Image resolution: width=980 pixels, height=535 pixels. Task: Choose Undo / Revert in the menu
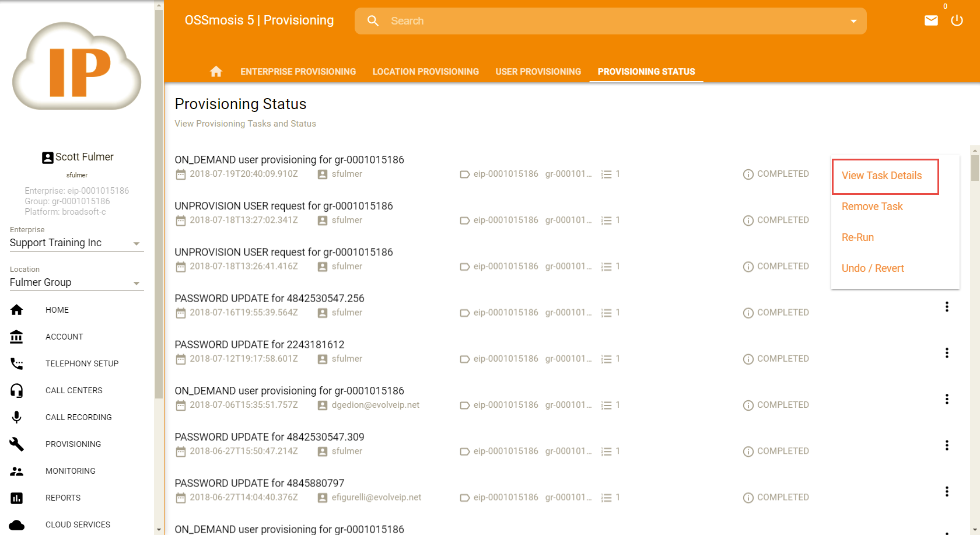pos(873,268)
